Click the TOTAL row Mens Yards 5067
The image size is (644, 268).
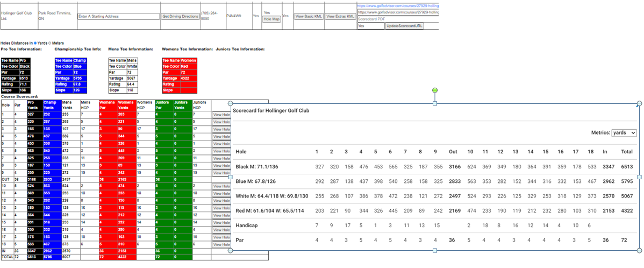click(70, 257)
